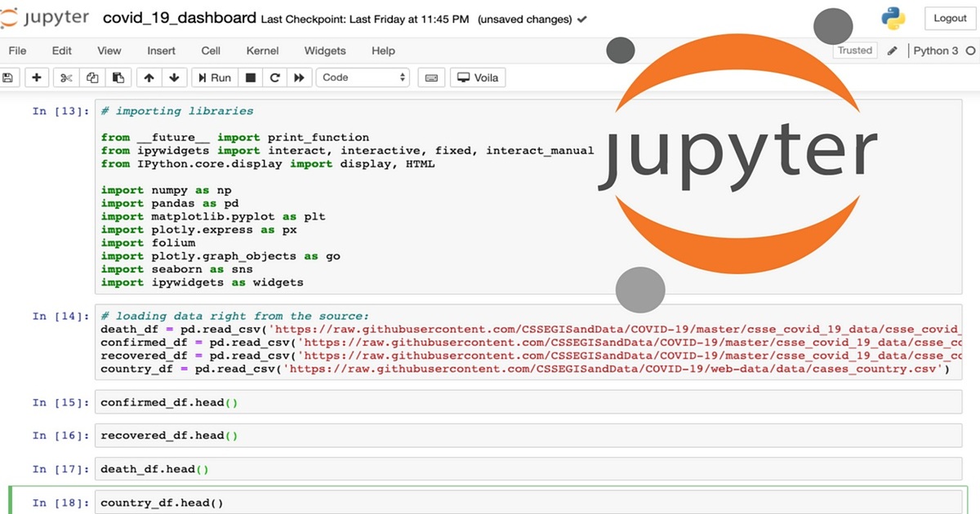Launch Voila from the toolbar
The width and height of the screenshot is (980, 514).
coord(477,77)
